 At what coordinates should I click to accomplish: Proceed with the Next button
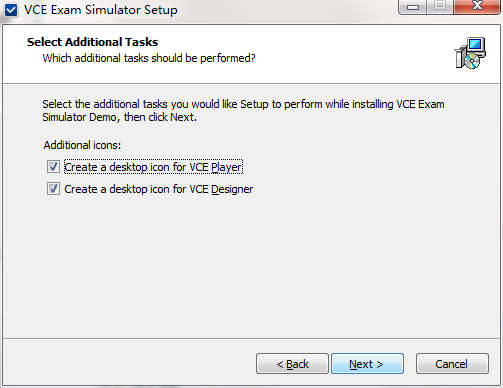click(x=367, y=364)
